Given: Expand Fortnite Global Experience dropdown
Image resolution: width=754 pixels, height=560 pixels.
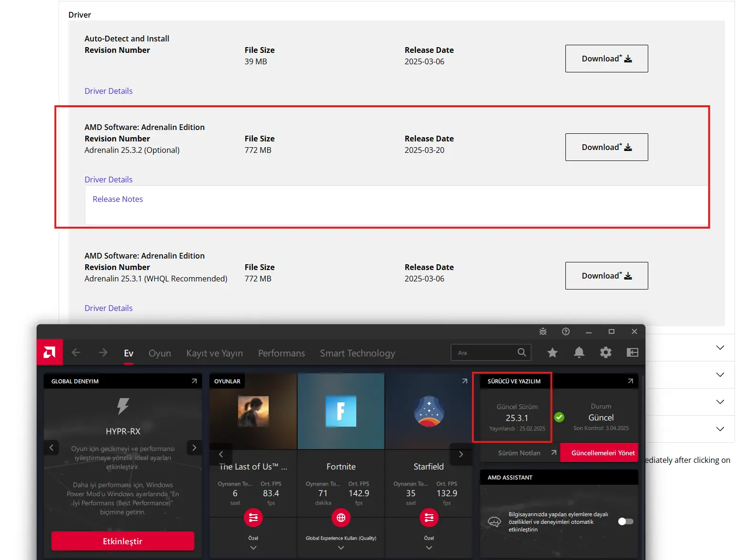Looking at the screenshot, I should [x=341, y=548].
